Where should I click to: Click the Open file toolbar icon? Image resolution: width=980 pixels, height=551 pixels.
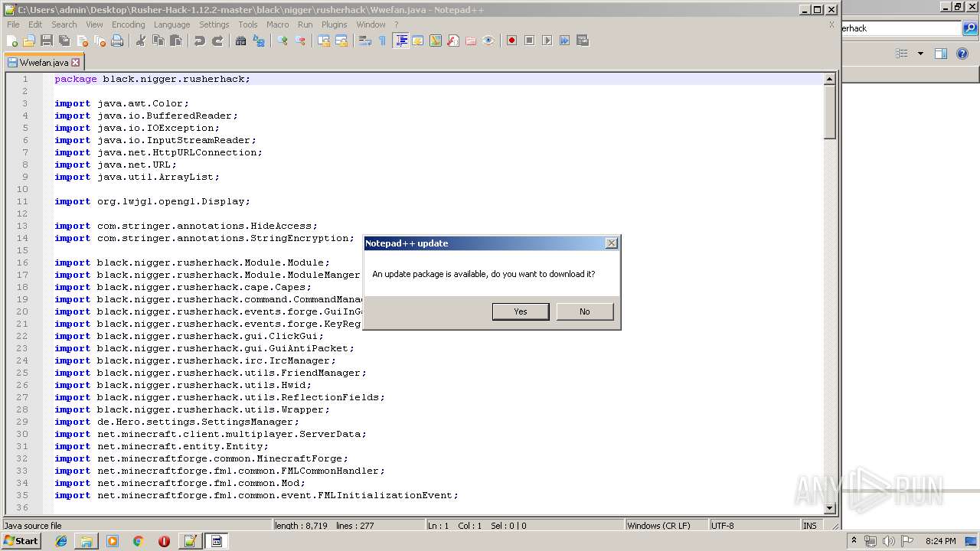pyautogui.click(x=29, y=41)
